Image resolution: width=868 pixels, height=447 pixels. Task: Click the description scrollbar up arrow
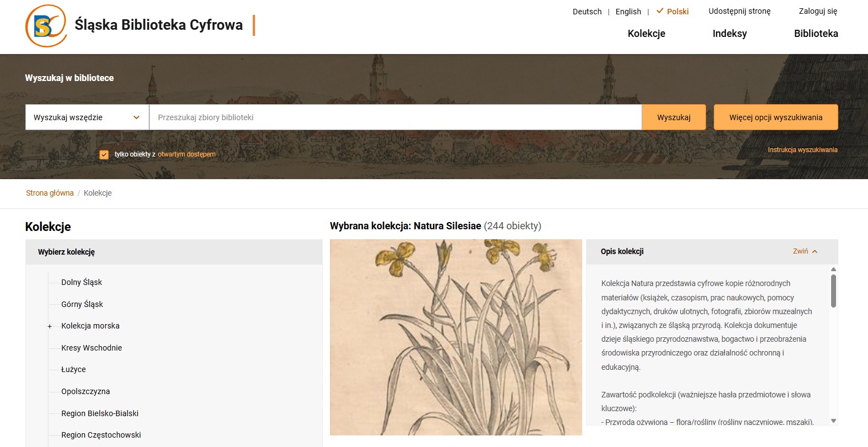[833, 270]
